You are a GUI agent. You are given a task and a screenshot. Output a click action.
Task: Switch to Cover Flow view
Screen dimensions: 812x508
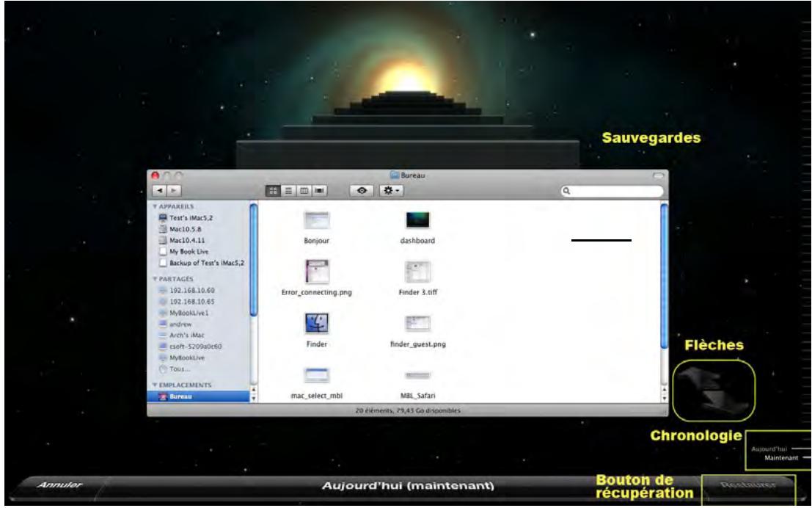click(x=320, y=191)
